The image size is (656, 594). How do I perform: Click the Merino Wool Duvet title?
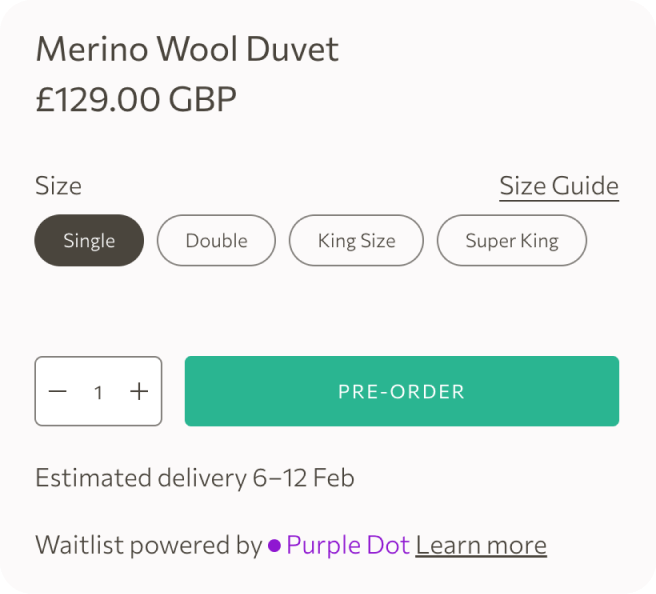click(x=187, y=49)
